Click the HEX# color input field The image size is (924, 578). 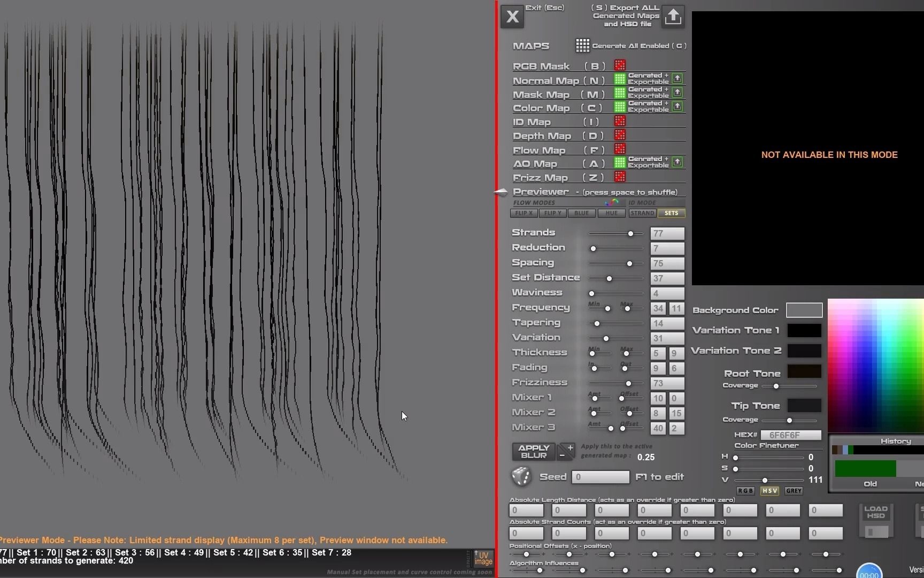point(791,435)
